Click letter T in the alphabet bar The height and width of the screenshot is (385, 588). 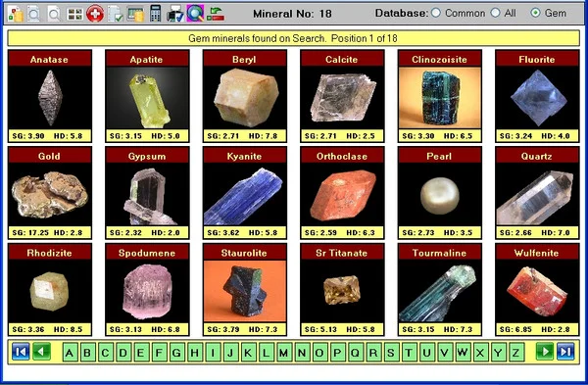point(410,353)
